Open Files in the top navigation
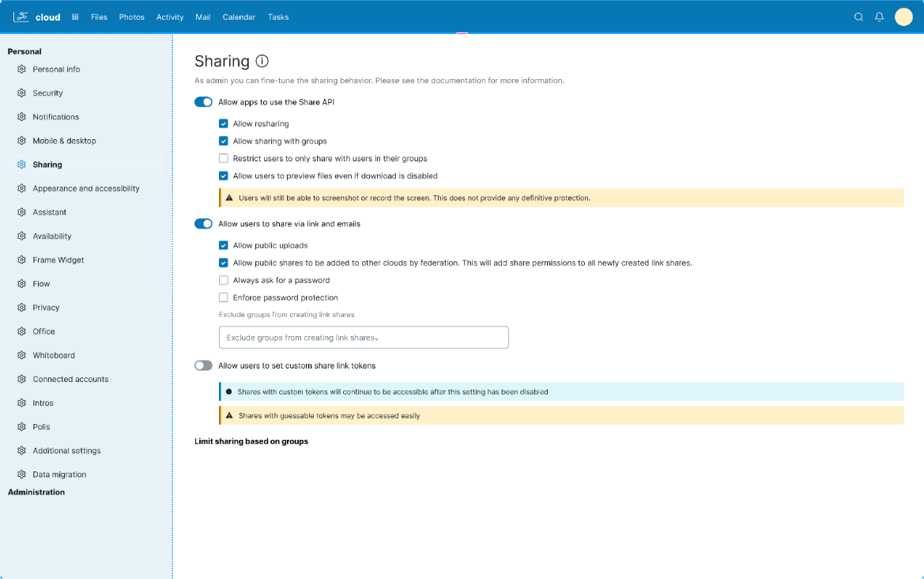This screenshot has height=579, width=924. click(x=99, y=17)
